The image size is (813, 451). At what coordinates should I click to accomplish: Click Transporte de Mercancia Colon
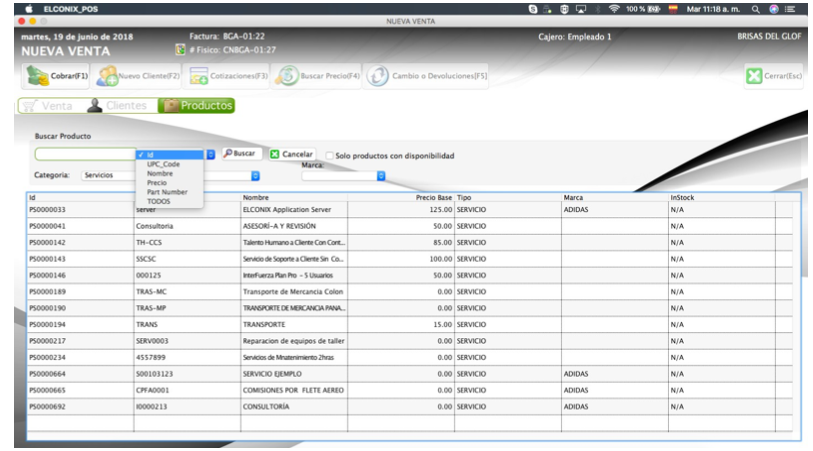pyautogui.click(x=293, y=292)
